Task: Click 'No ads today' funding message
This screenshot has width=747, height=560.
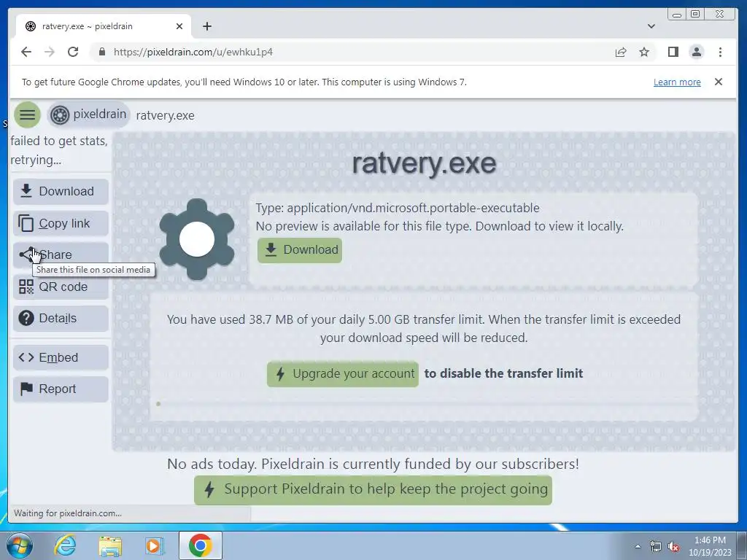Action: [373, 464]
